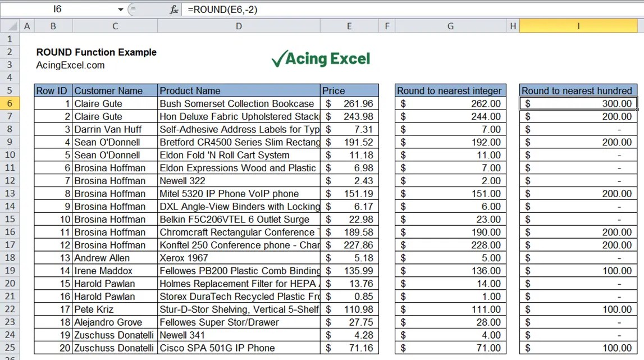Image resolution: width=644 pixels, height=360 pixels.
Task: Select column I header
Action: coord(578,26)
